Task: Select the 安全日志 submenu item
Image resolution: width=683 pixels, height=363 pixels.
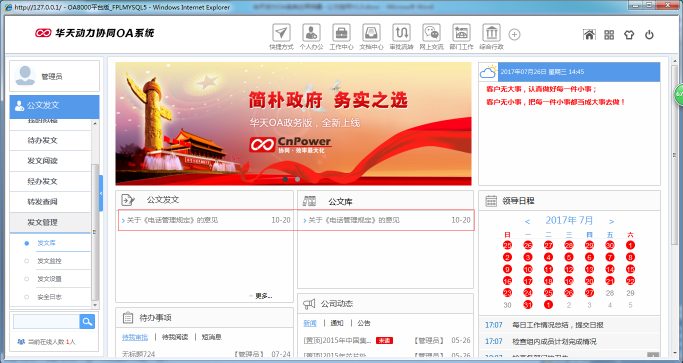Action: [x=49, y=297]
